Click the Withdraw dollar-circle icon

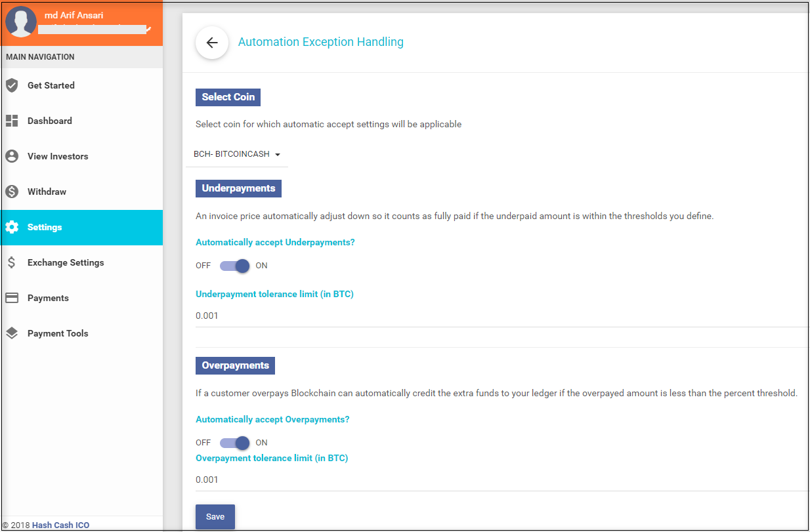(12, 192)
